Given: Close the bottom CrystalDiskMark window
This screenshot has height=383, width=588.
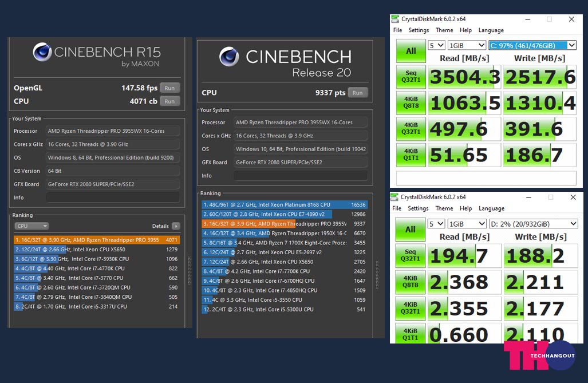Looking at the screenshot, I should (573, 198).
